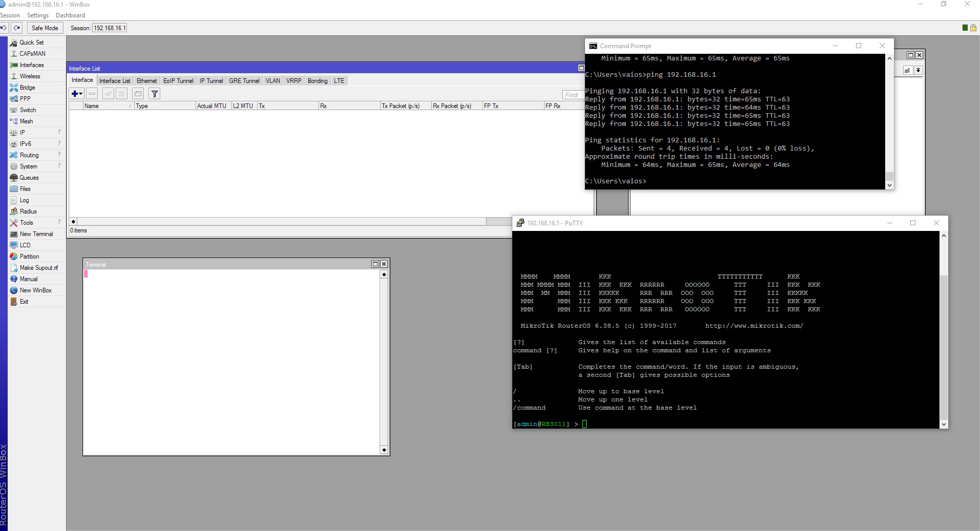Click Exit in the sidebar

click(37, 302)
